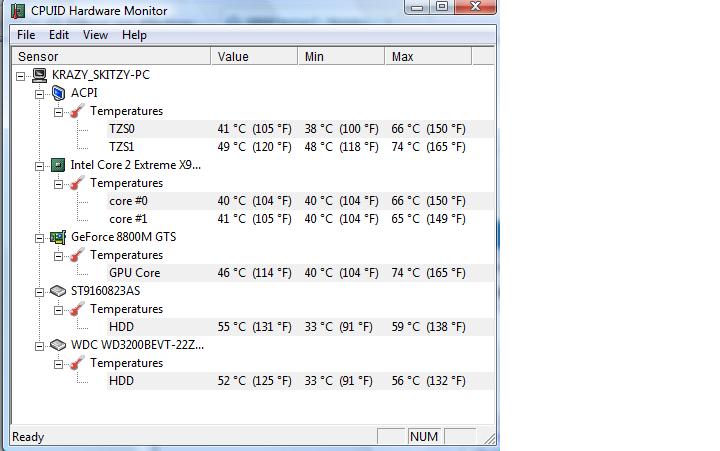This screenshot has width=720, height=451.
Task: Click the ST9160823AS hard drive icon
Action: pos(58,291)
